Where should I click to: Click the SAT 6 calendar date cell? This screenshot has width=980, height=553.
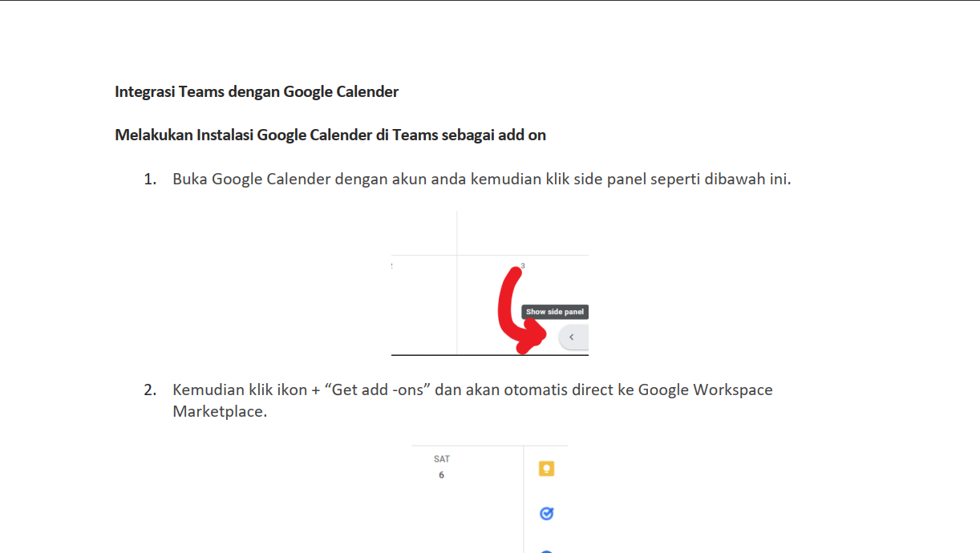coord(441,467)
